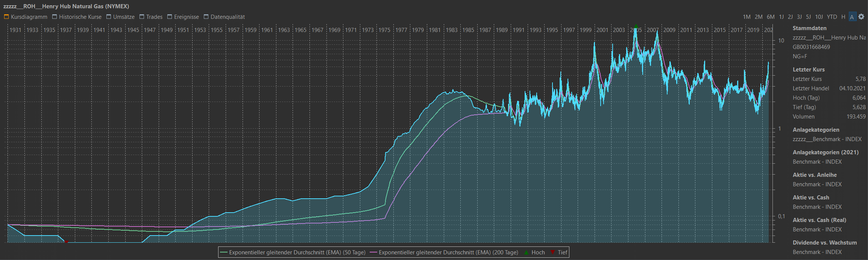Select the 10J time range
Viewport: 868px width, 260px height.
point(819,17)
